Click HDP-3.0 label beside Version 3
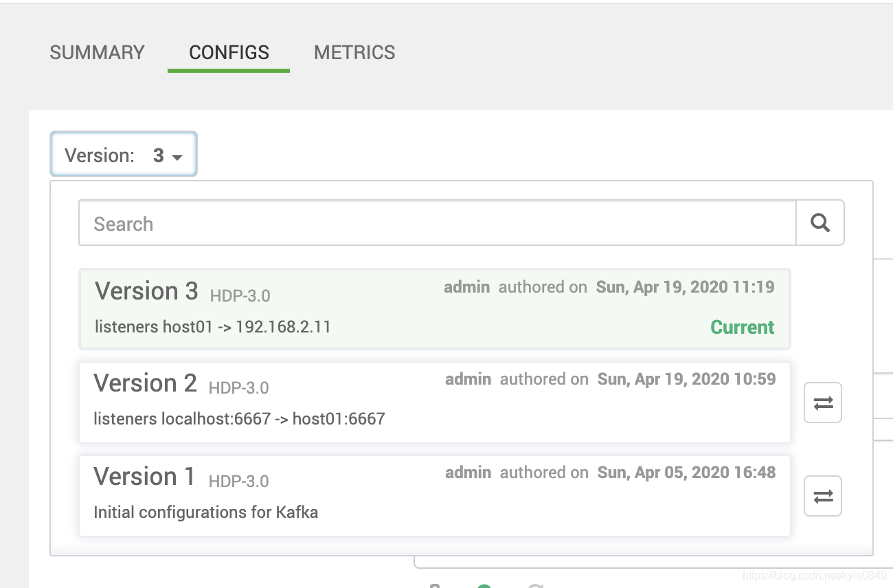The image size is (893, 588). pyautogui.click(x=240, y=296)
